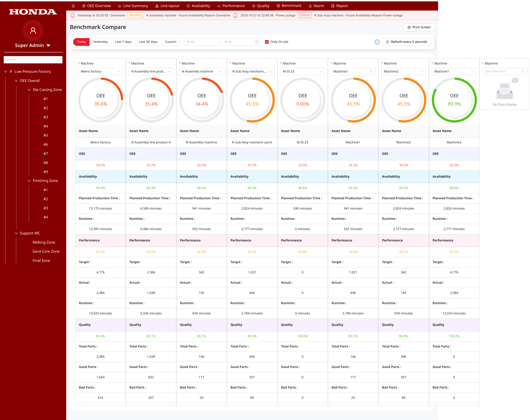530x420 pixels.
Task: Click the Machine3 green OEE gauge
Action: (454, 100)
